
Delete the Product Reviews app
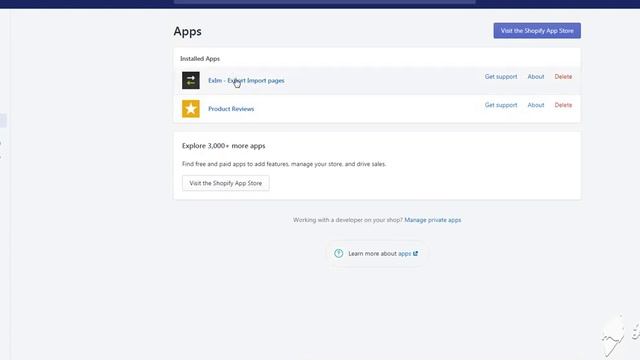click(563, 105)
